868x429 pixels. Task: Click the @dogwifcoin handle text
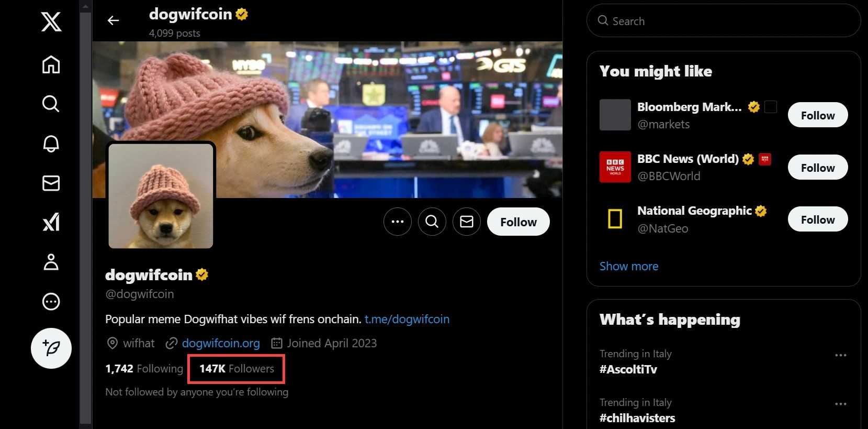(140, 294)
